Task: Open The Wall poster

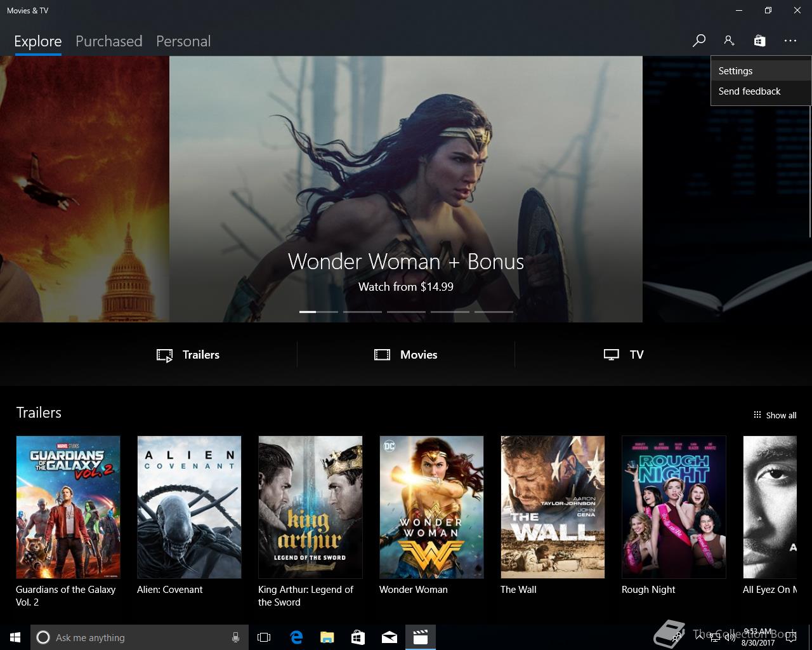Action: (553, 507)
